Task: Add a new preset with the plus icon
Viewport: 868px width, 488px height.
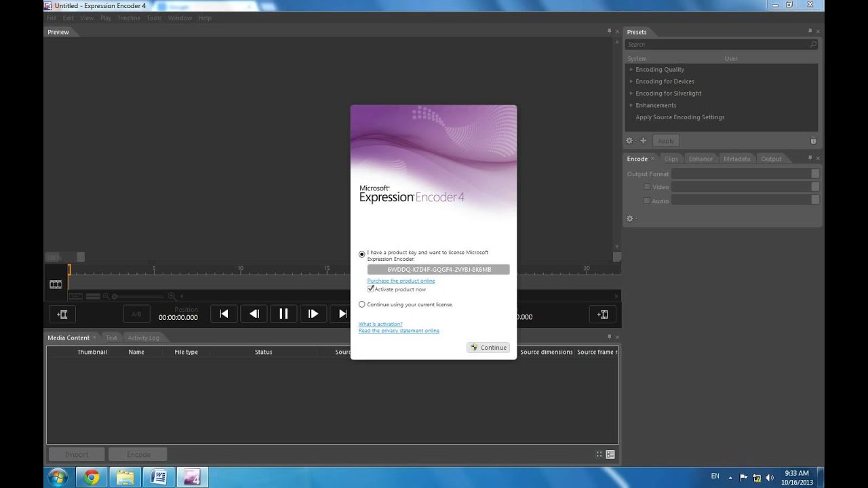Action: pyautogui.click(x=644, y=140)
